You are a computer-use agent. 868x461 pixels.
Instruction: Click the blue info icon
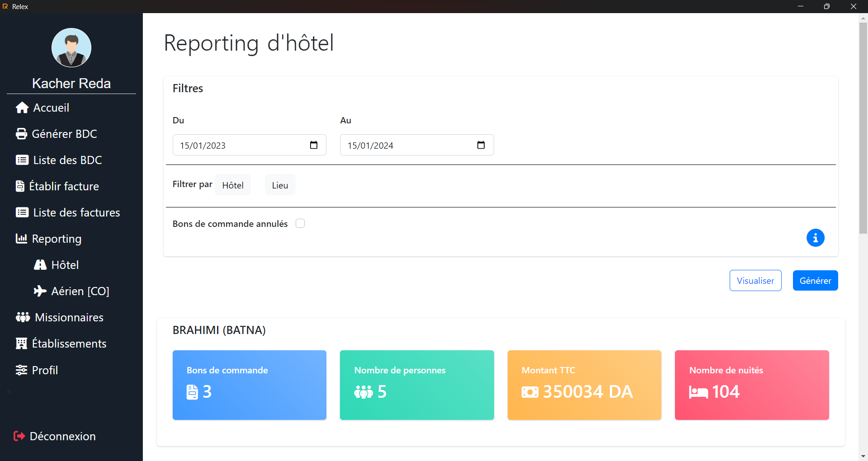click(x=815, y=238)
